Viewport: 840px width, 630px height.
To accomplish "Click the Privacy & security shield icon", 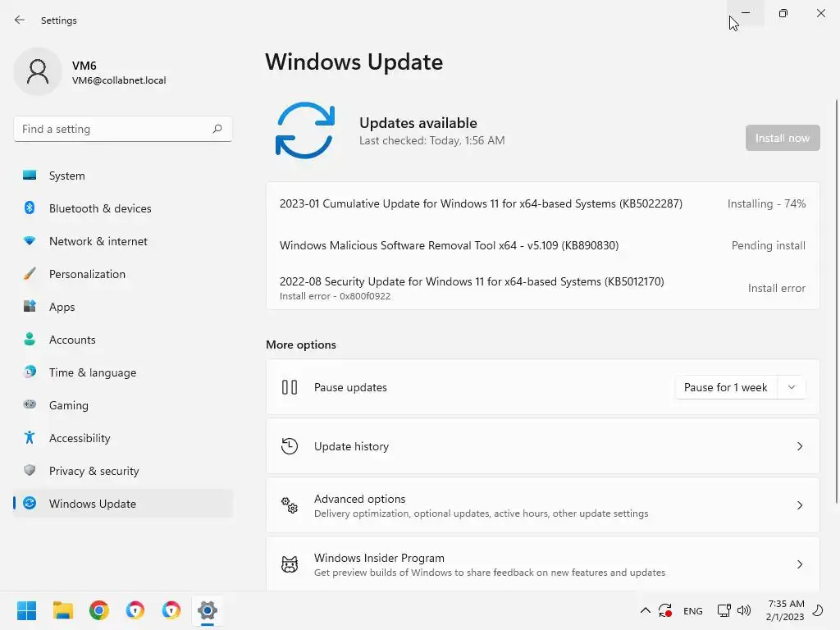I will (x=30, y=470).
